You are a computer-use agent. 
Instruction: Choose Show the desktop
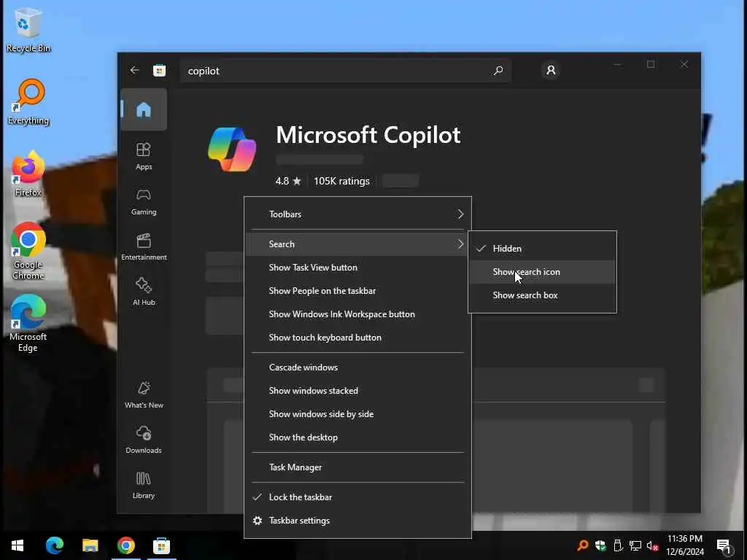(x=357, y=437)
